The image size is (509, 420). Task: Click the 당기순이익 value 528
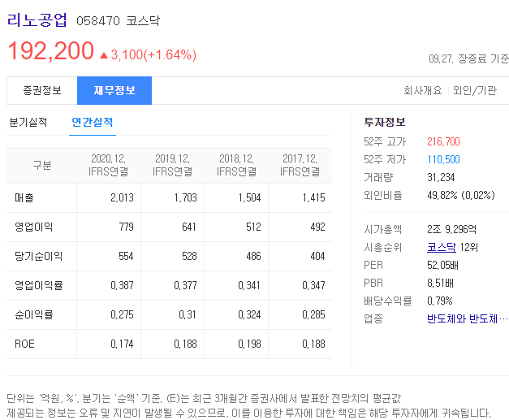pyautogui.click(x=189, y=256)
